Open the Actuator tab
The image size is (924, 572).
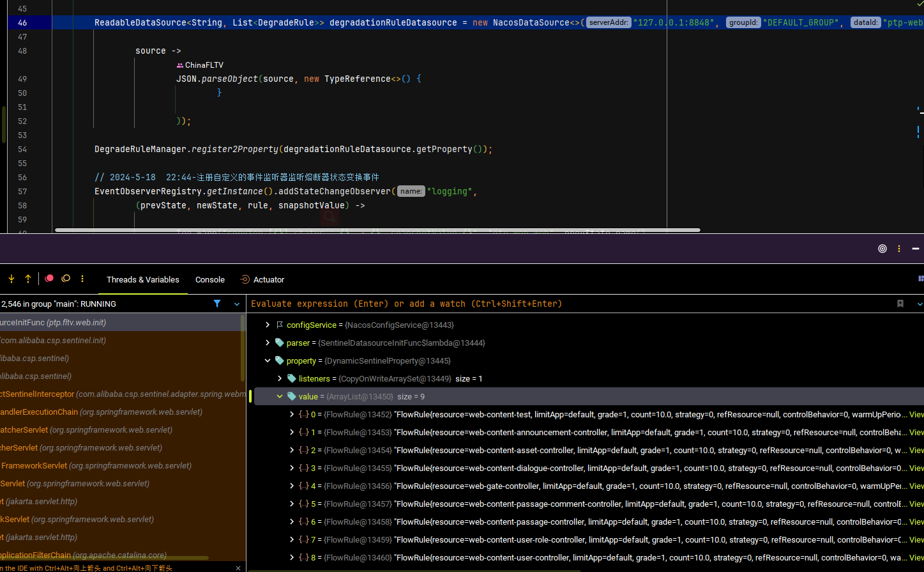[x=262, y=279]
